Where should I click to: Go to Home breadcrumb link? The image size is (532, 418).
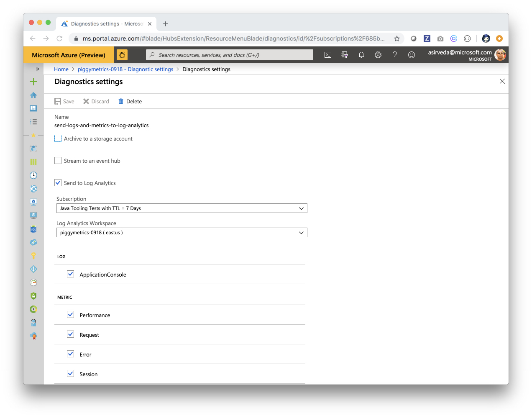(x=61, y=69)
